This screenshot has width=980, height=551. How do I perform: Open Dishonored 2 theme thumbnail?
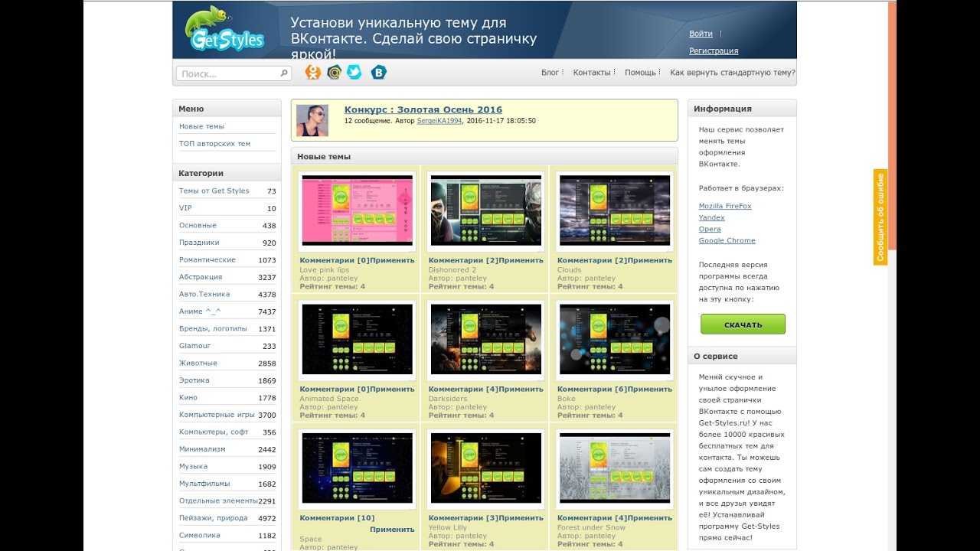click(486, 210)
